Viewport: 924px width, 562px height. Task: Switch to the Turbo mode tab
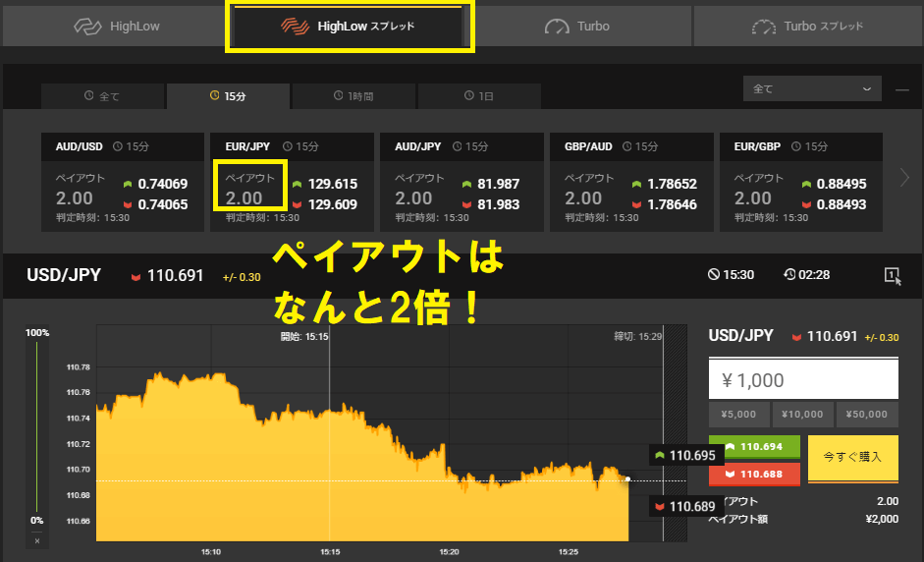(x=577, y=27)
